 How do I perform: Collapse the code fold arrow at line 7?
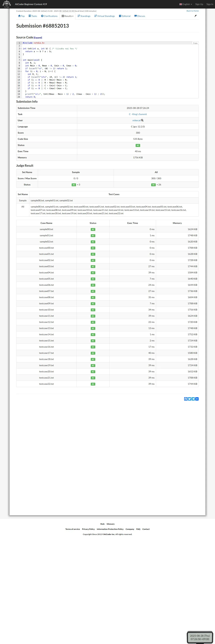21,60
